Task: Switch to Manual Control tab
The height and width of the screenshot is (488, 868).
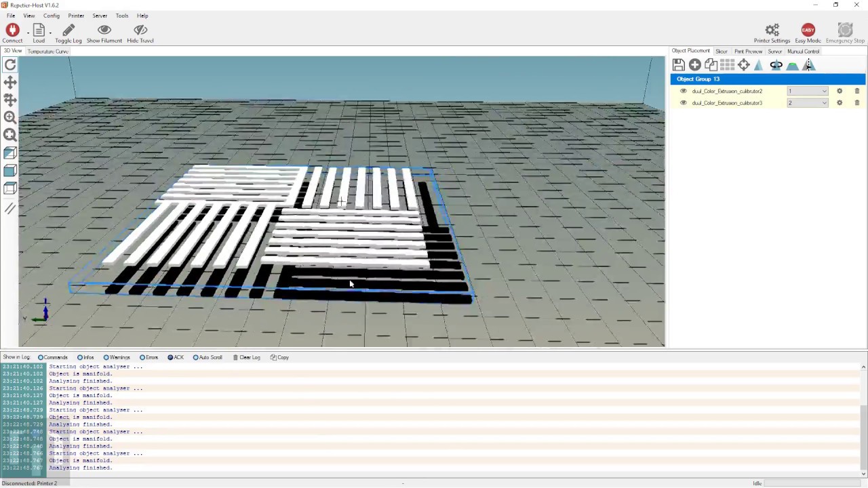Action: pyautogui.click(x=803, y=52)
